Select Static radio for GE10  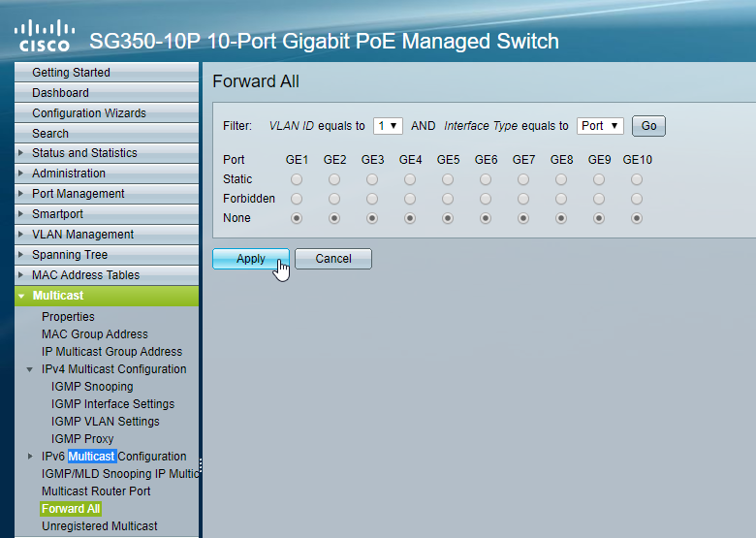[x=637, y=179]
